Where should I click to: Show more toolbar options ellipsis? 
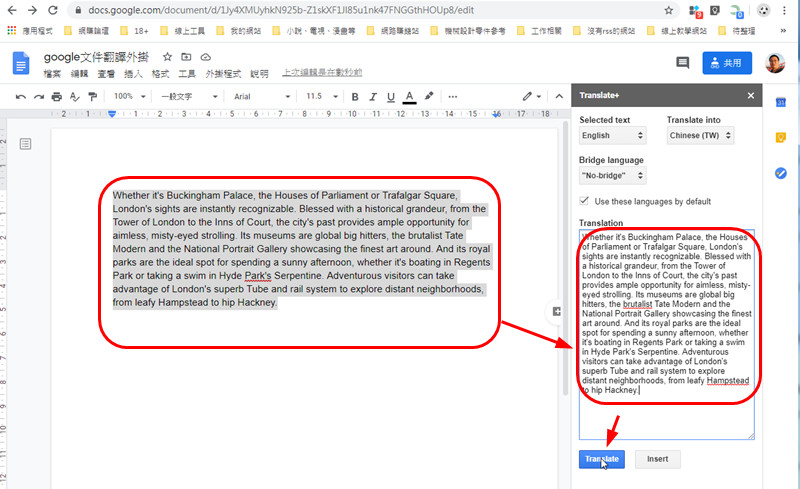453,96
